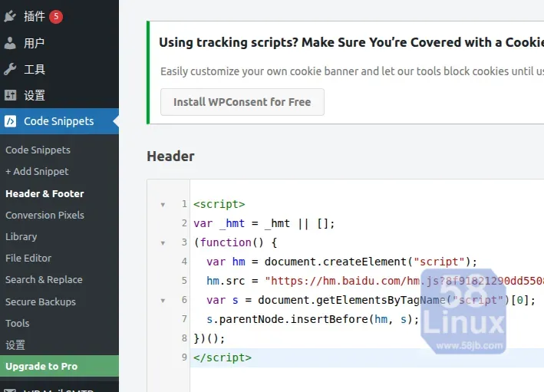
Task: Open the Tools submenu under Code Snippets
Action: 18,323
